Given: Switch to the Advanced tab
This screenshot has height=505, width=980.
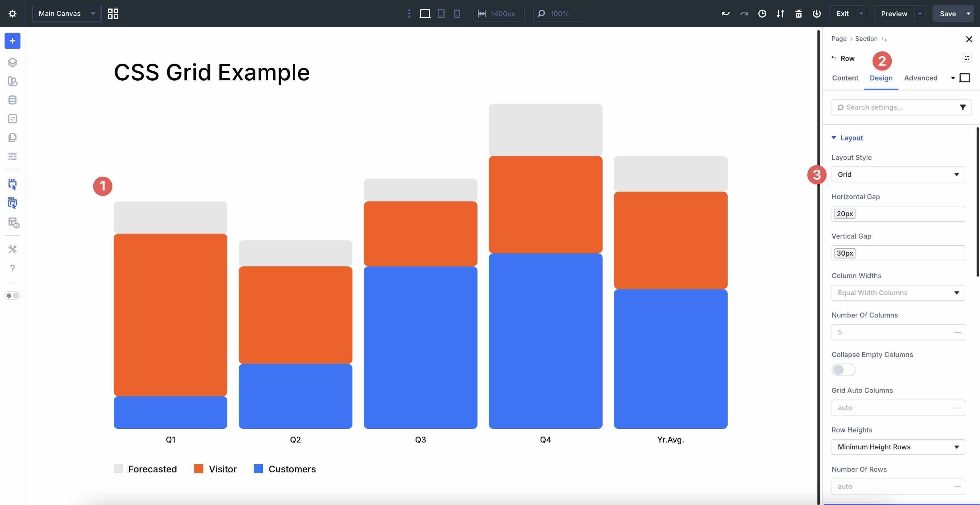Looking at the screenshot, I should pos(921,78).
